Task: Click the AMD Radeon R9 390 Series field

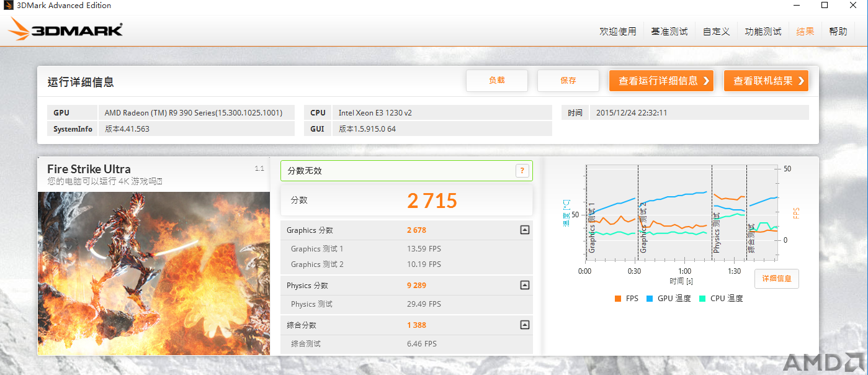Action: 197,112
